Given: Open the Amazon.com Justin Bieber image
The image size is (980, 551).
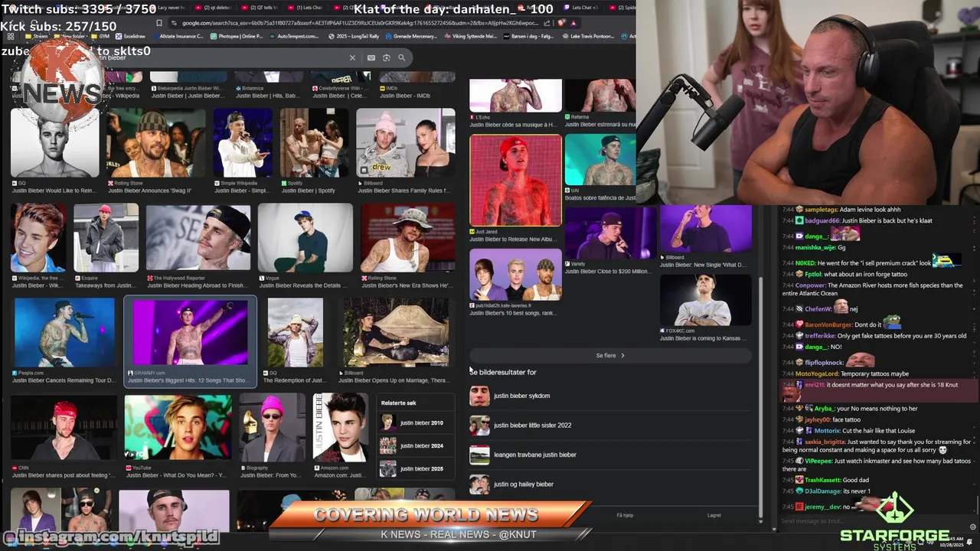Looking at the screenshot, I should (x=340, y=426).
